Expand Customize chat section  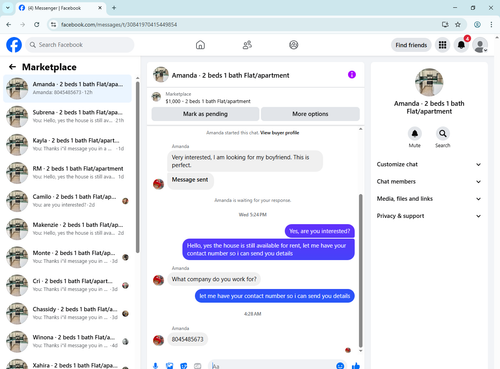(429, 164)
